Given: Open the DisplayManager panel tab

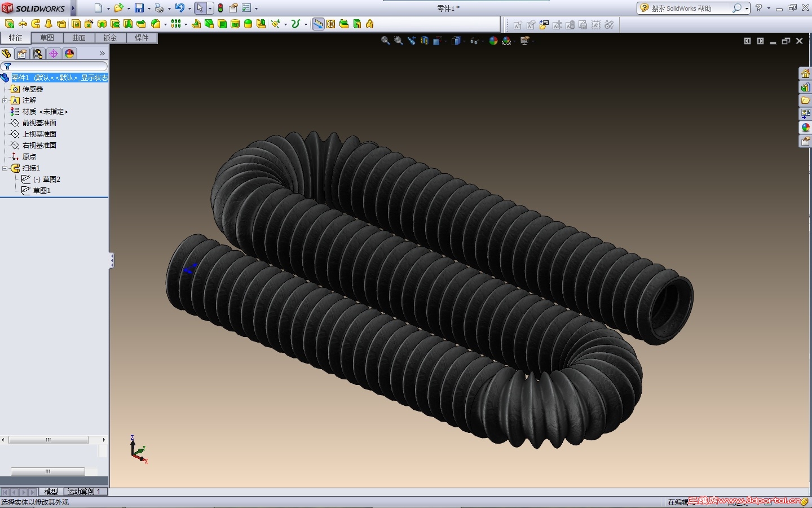Looking at the screenshot, I should click(x=69, y=54).
